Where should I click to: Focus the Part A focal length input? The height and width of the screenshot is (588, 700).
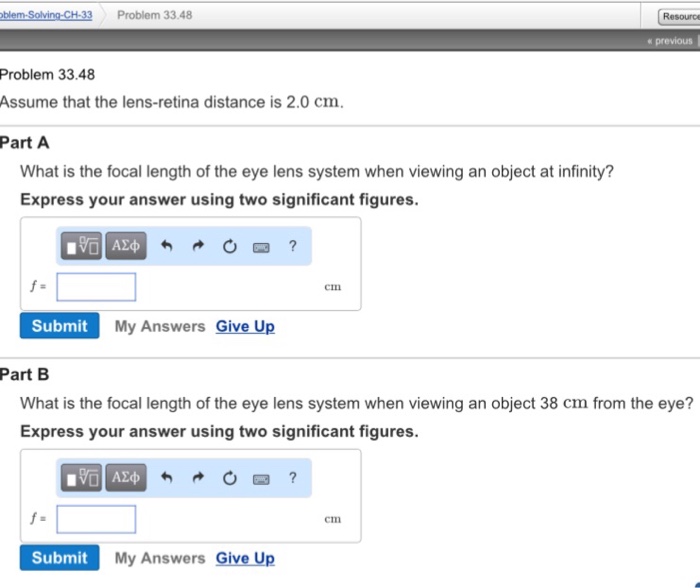[96, 287]
